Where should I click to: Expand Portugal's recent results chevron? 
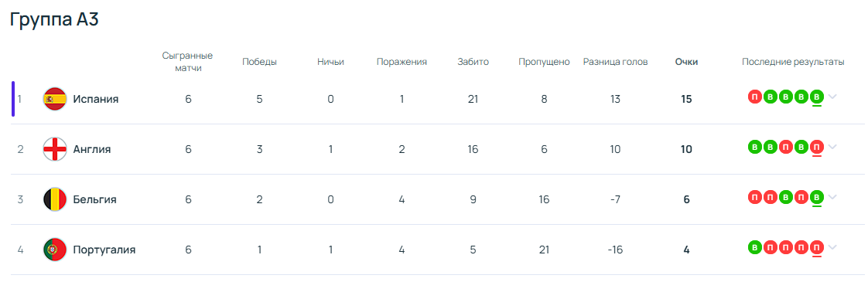pyautogui.click(x=832, y=248)
